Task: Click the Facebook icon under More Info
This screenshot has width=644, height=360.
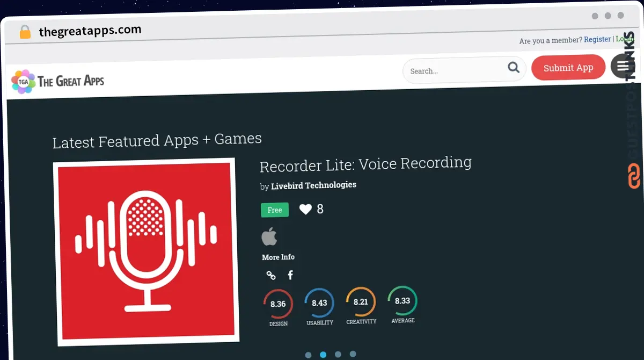Action: 290,275
